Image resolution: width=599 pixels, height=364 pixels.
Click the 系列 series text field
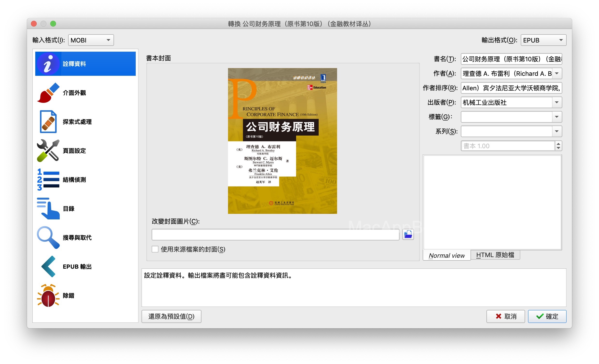[x=506, y=132]
